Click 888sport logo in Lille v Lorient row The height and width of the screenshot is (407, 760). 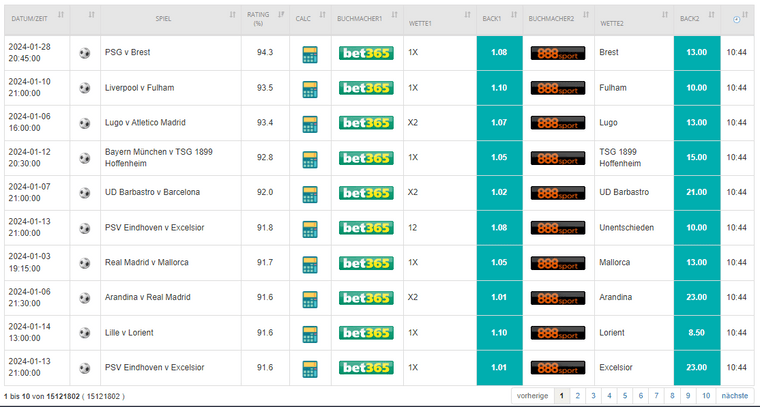coord(558,333)
